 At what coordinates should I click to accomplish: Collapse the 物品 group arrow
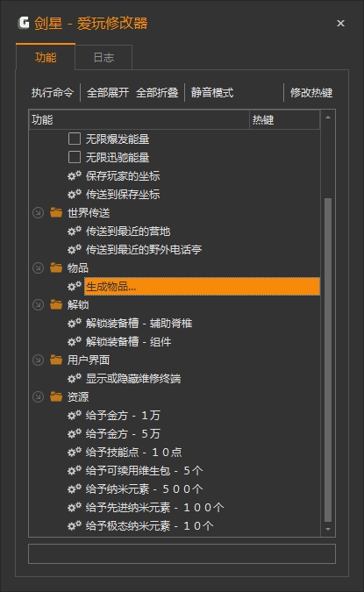point(38,268)
